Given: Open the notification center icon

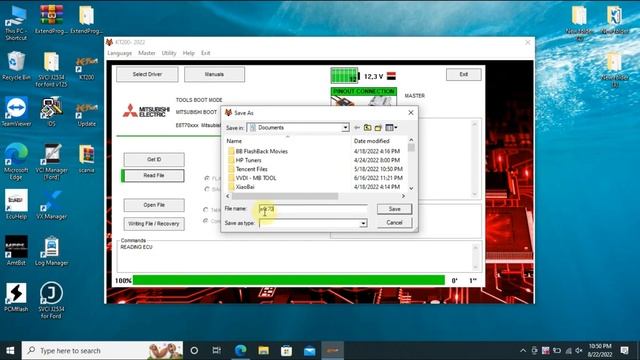Looking at the screenshot, I should pos(624,350).
